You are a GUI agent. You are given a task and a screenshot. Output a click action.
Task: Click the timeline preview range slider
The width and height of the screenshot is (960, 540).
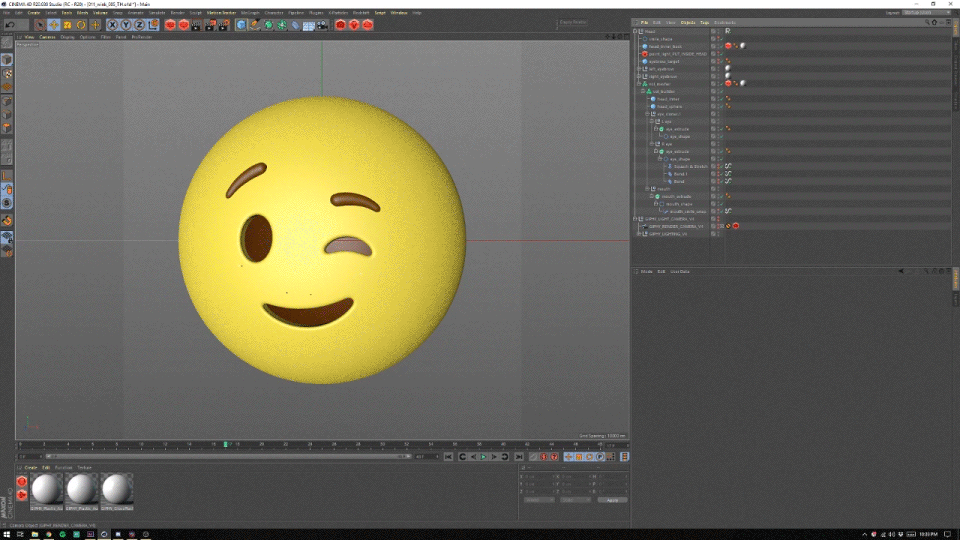click(x=228, y=457)
